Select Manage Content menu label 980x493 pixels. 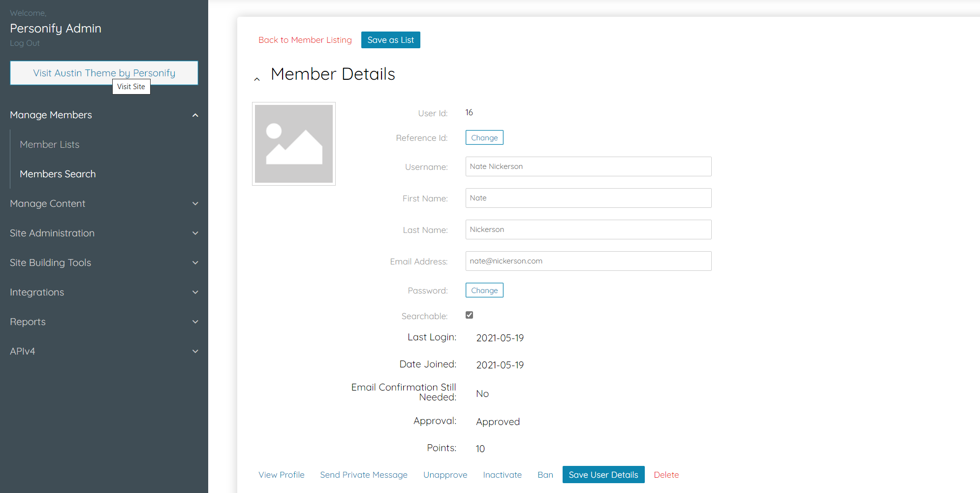[x=47, y=203]
